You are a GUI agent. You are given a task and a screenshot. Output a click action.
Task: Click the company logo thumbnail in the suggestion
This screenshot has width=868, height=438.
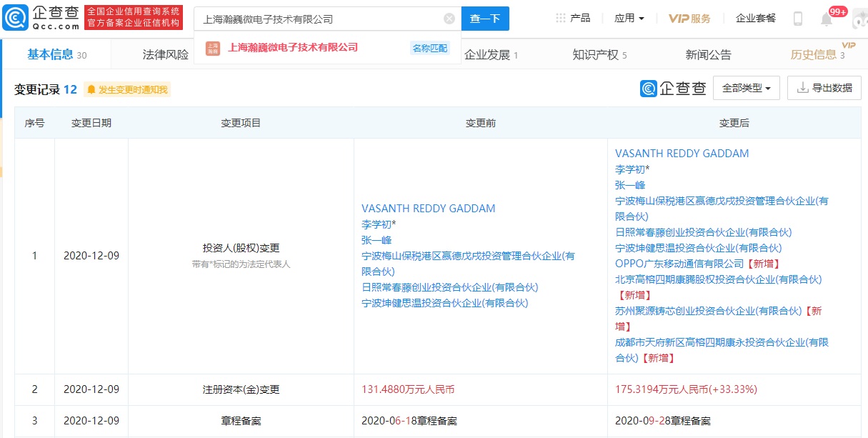[213, 48]
